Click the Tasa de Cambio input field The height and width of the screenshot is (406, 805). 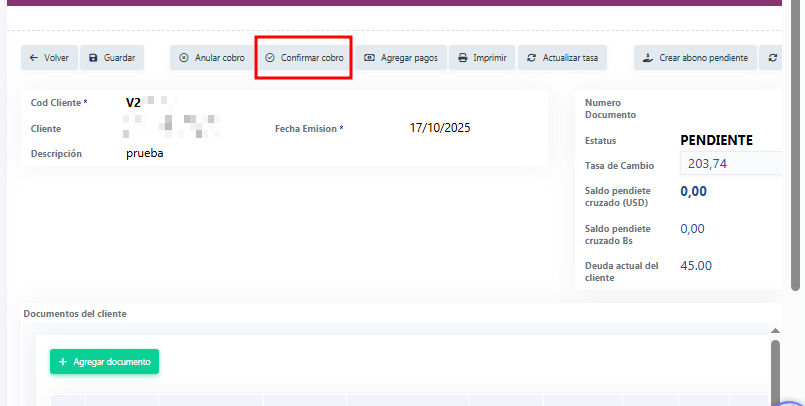[730, 164]
